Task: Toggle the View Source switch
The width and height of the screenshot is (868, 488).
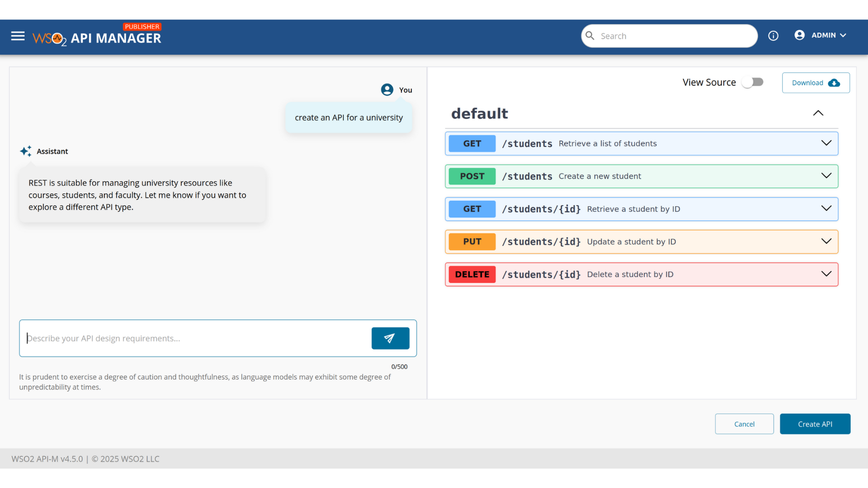Action: [x=753, y=82]
